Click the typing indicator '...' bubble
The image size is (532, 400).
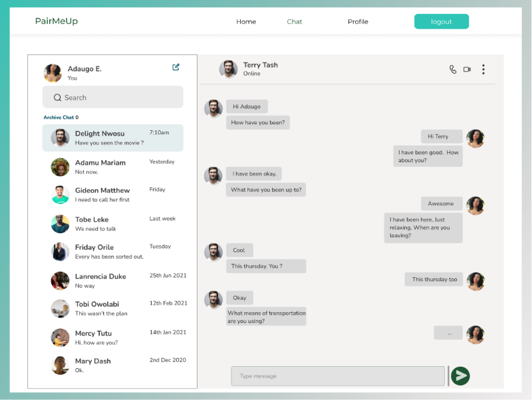448,332
